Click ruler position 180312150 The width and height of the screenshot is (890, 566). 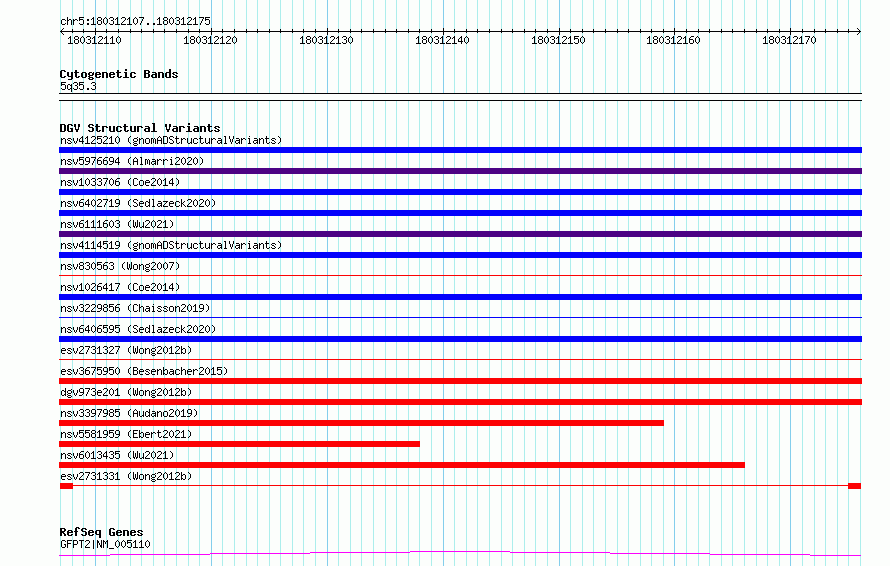point(558,40)
